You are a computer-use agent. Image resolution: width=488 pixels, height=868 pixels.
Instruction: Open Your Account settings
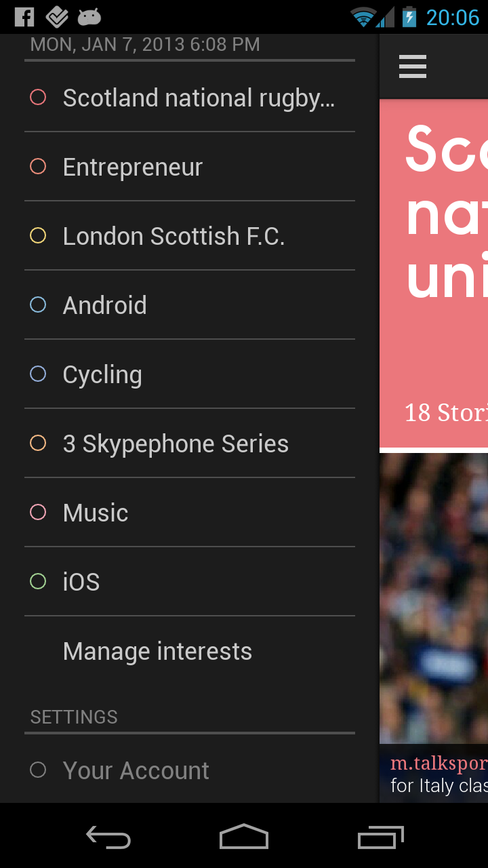point(136,770)
